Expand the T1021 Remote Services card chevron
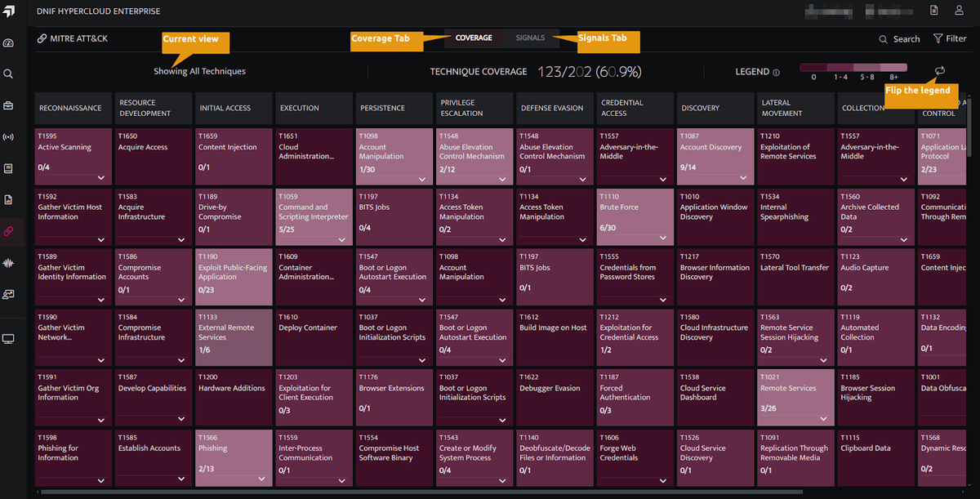This screenshot has height=499, width=980. 823,419
